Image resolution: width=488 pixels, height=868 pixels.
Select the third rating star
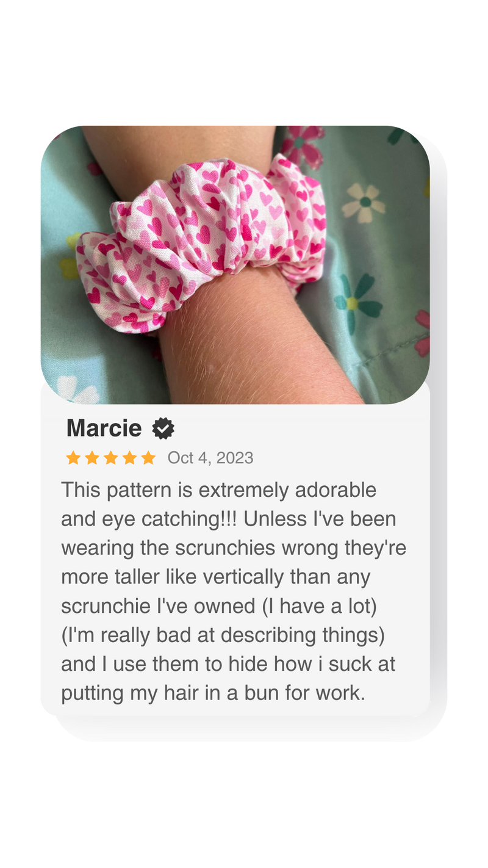pos(111,458)
